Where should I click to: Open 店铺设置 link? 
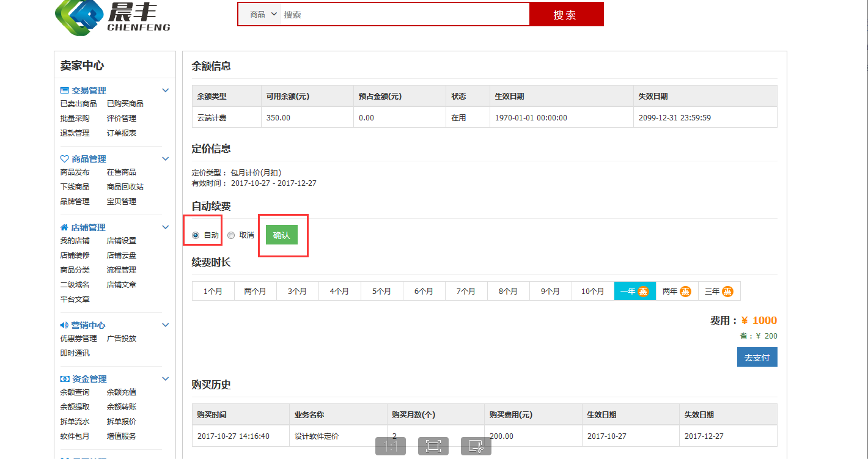pyautogui.click(x=122, y=241)
